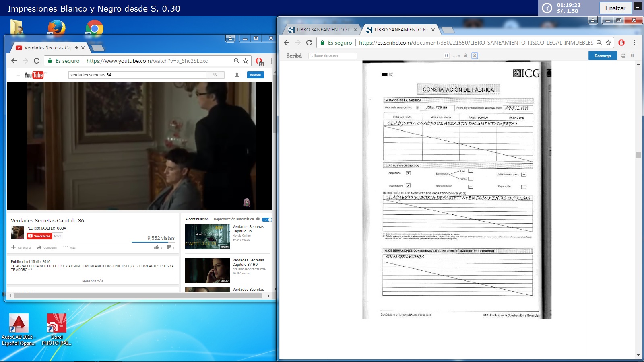Open Verdades Secretas Capitulo 35 thumbnail
The width and height of the screenshot is (644, 362).
pyautogui.click(x=207, y=237)
